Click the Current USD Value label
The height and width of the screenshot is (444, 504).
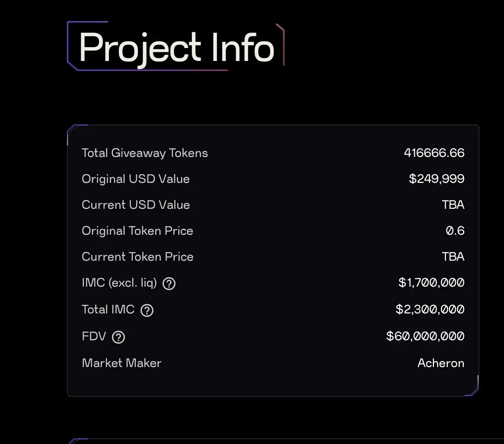(x=136, y=205)
